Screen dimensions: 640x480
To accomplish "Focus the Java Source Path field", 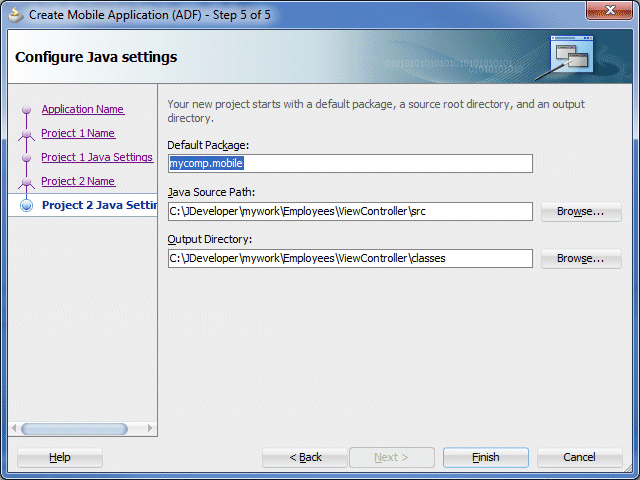I will (x=350, y=211).
